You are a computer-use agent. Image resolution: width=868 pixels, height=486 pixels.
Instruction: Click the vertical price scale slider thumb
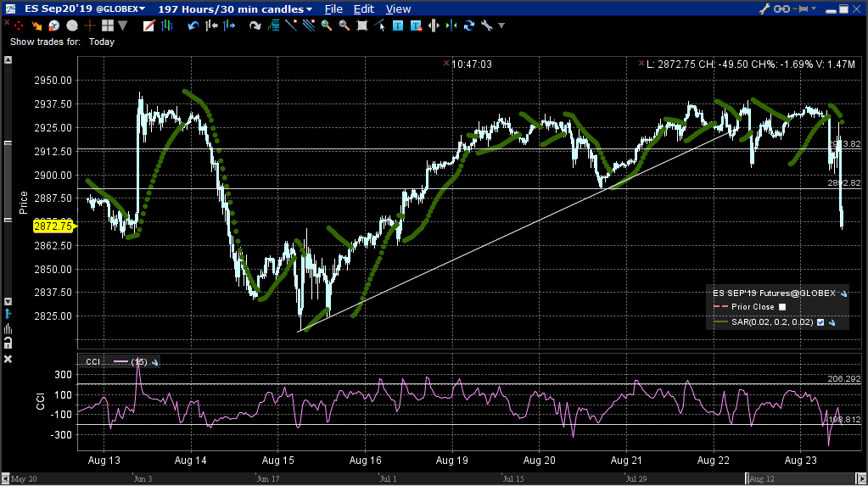click(x=8, y=181)
